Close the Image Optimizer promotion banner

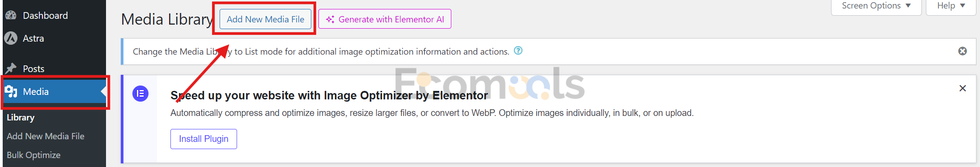coord(963,88)
